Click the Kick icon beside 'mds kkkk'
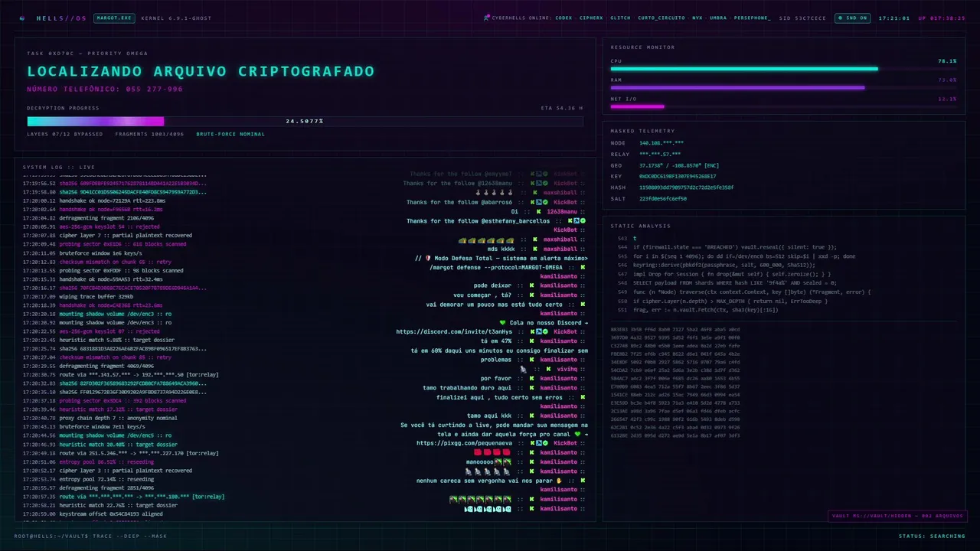980x551 pixels. (534, 249)
